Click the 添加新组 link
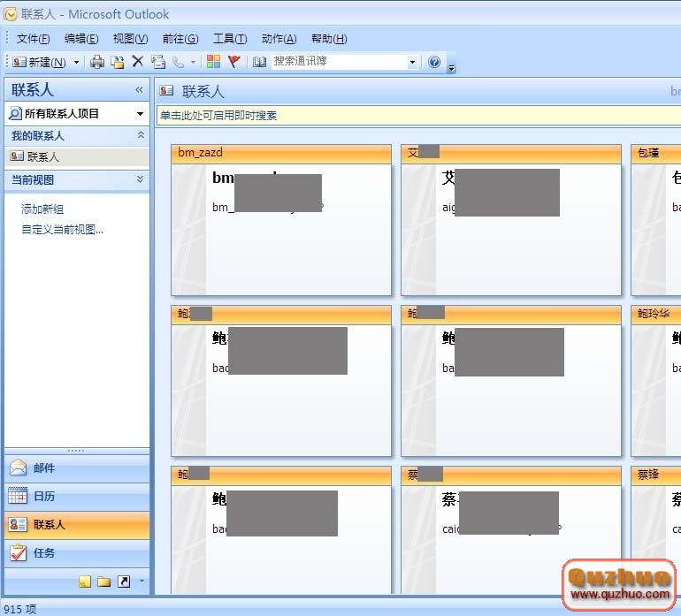681x616 pixels. point(42,209)
